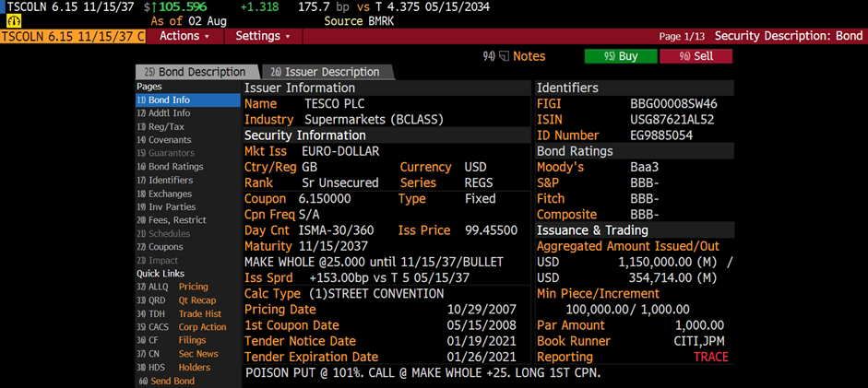868x388 pixels.
Task: Click the TRACE reporting value
Action: click(x=711, y=357)
